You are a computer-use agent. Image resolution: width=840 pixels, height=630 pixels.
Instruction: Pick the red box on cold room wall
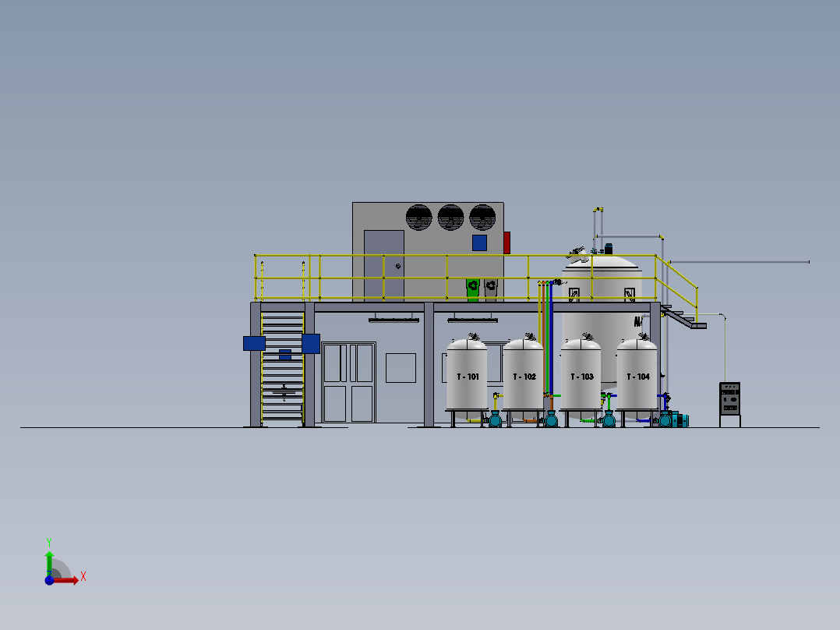tap(506, 242)
